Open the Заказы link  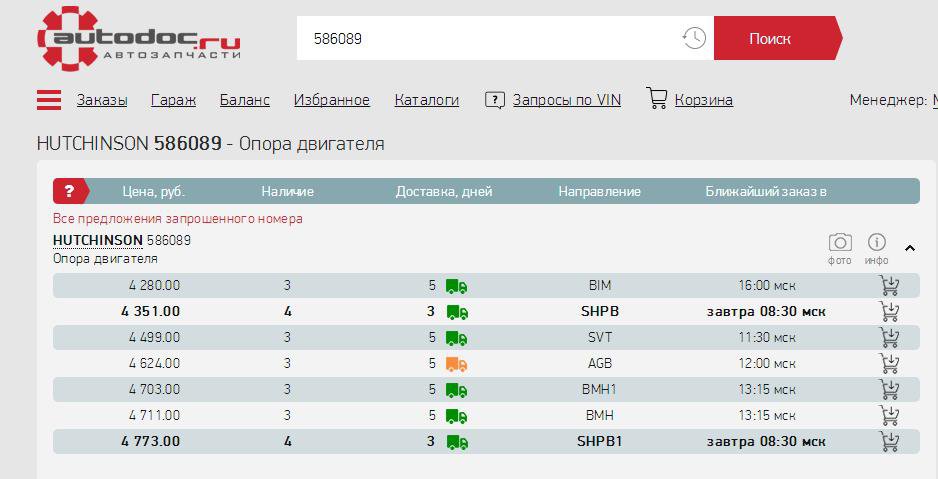tap(102, 100)
